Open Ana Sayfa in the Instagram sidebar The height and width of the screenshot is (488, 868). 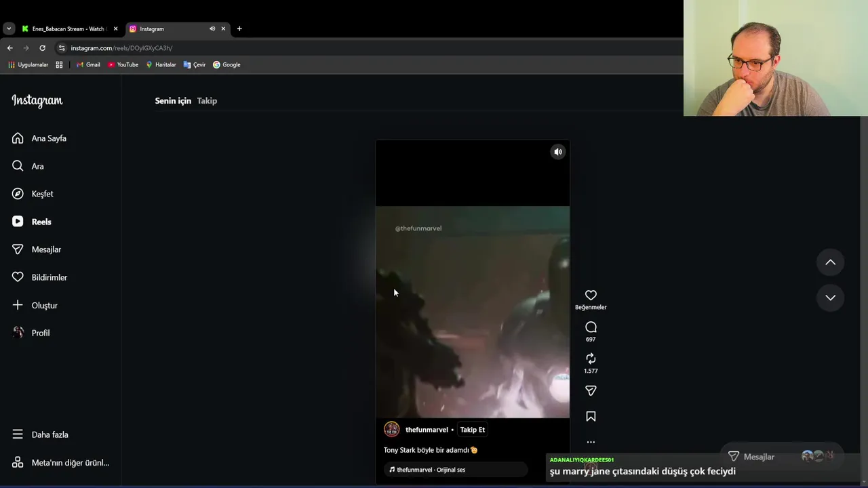click(39, 138)
